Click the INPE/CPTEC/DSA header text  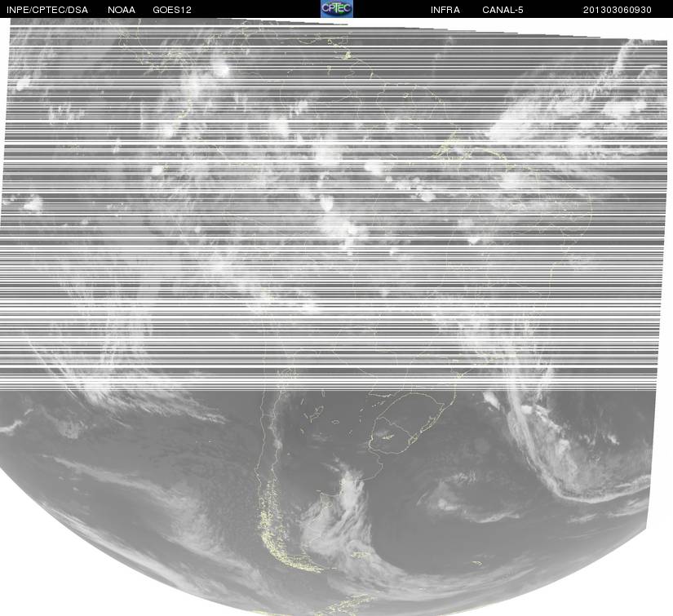click(47, 10)
